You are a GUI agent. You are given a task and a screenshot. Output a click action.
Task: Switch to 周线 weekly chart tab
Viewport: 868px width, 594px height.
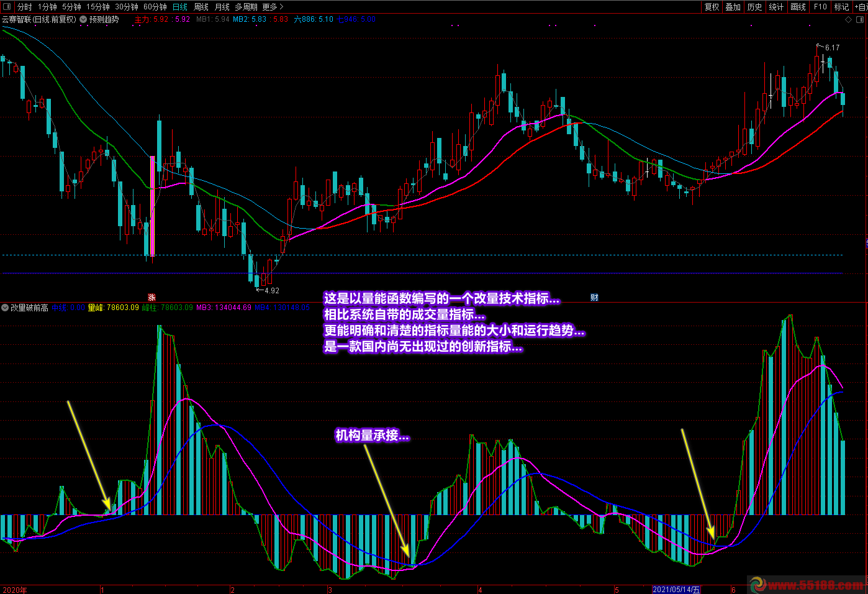point(201,7)
